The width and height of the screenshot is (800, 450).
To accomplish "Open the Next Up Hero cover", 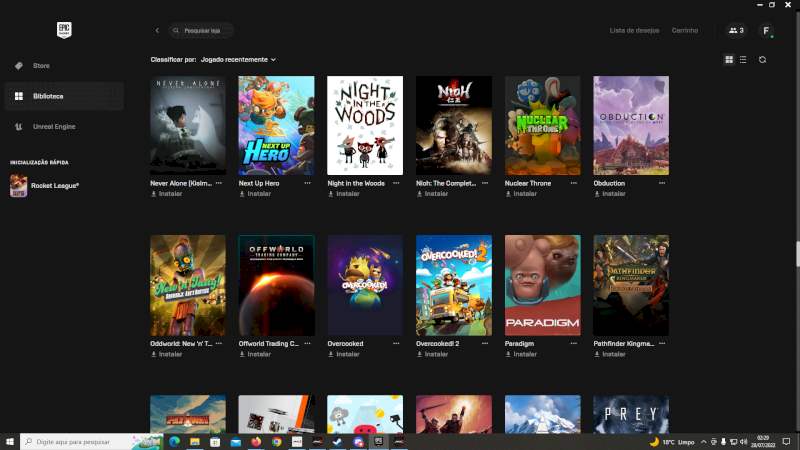I will pos(277,126).
